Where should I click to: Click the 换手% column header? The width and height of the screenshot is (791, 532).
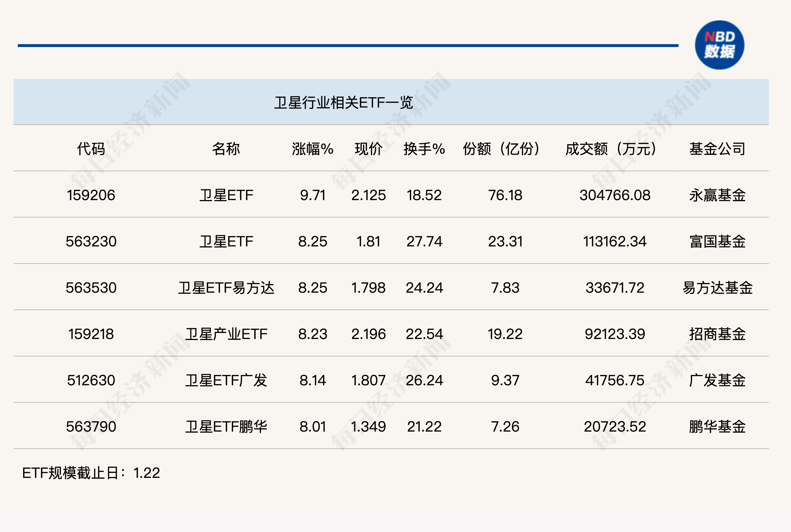click(x=424, y=149)
